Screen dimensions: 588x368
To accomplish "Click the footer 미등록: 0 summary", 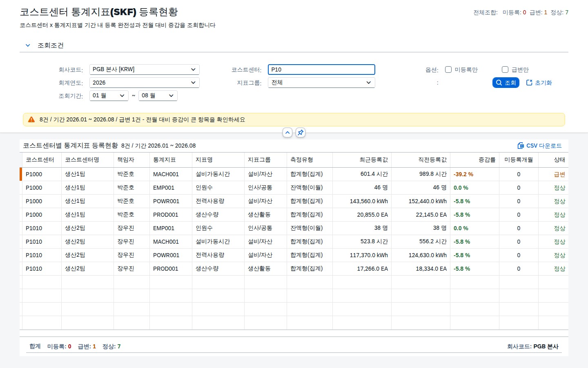I will 59,346.
